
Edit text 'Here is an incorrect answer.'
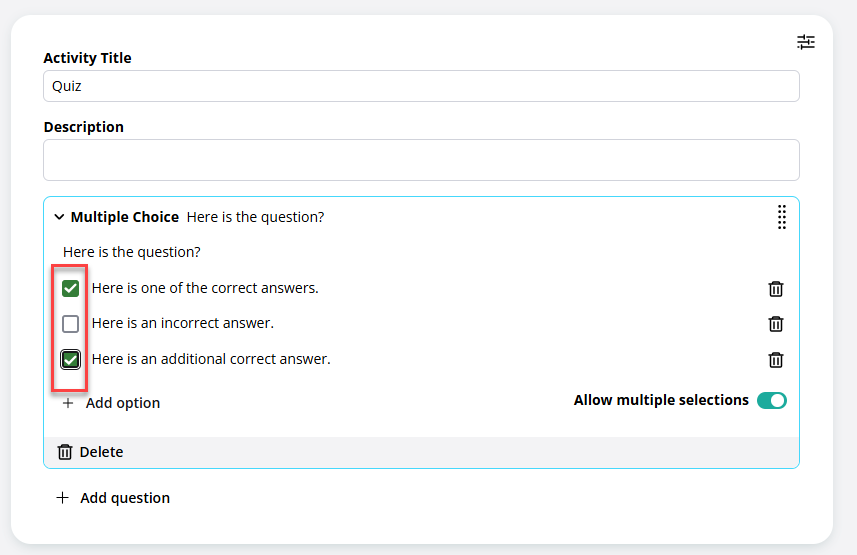click(x=183, y=323)
